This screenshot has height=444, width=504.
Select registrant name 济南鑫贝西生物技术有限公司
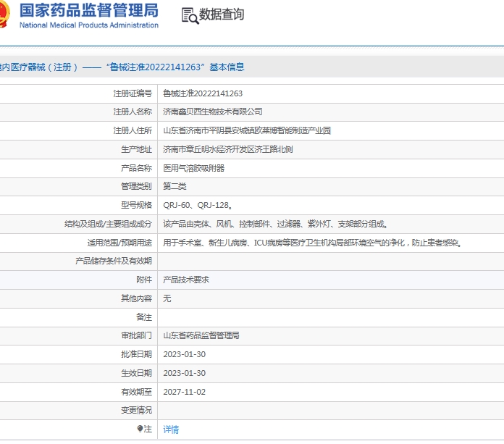click(x=213, y=112)
